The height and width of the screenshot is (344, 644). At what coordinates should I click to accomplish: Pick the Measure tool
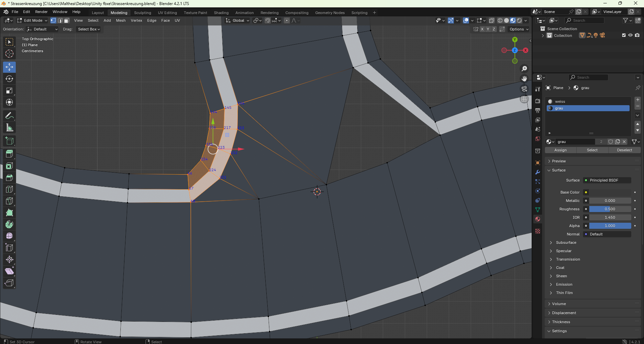(x=9, y=128)
